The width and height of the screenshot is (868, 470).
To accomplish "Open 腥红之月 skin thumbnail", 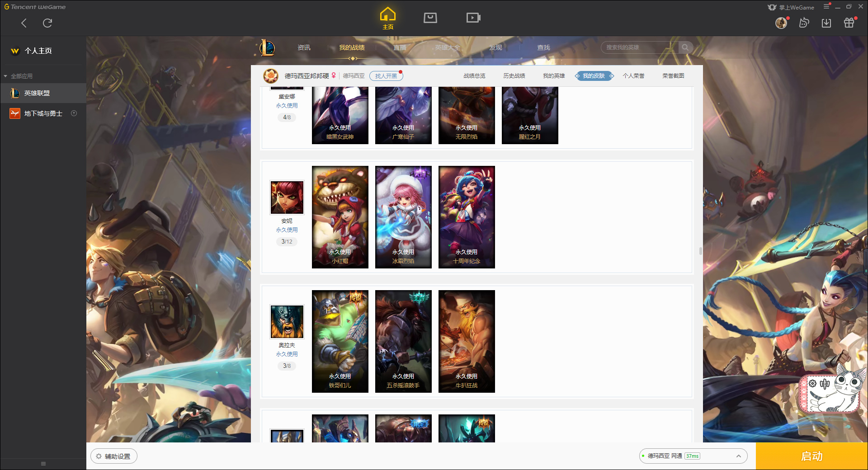I will coord(530,115).
